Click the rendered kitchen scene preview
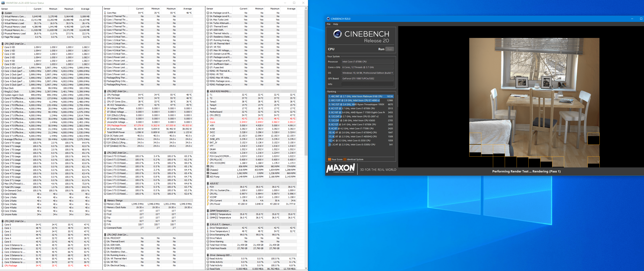This screenshot has height=271, width=644. (534, 103)
